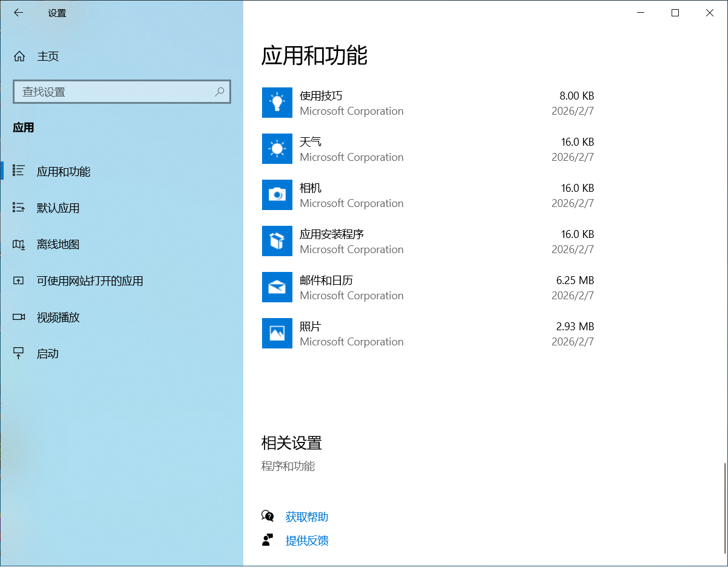Click the 邮件和日历 envelope icon
Screen dimensions: 728x570
tap(277, 287)
